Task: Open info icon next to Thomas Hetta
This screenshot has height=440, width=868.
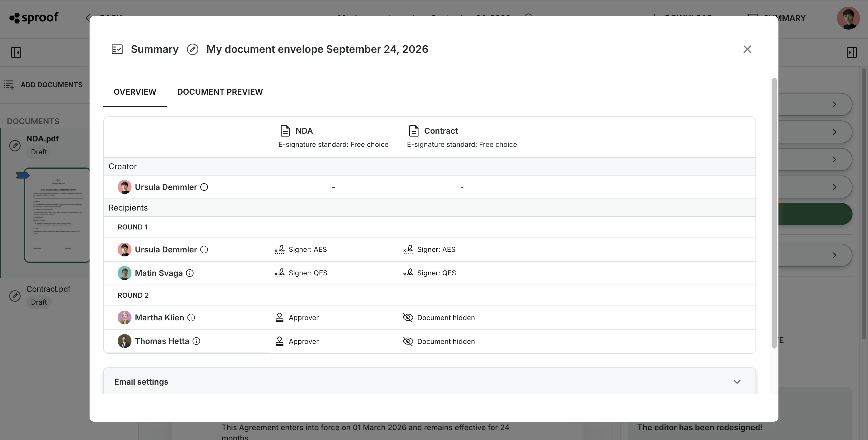Action: pos(196,341)
